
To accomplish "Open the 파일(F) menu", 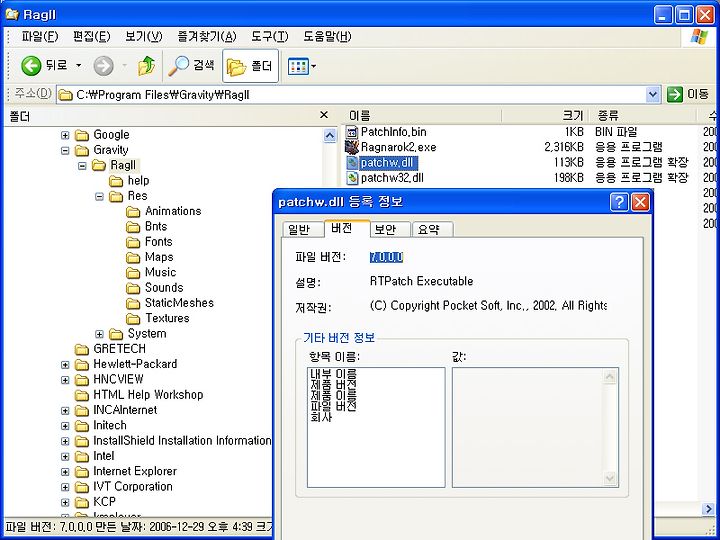I will click(x=39, y=37).
